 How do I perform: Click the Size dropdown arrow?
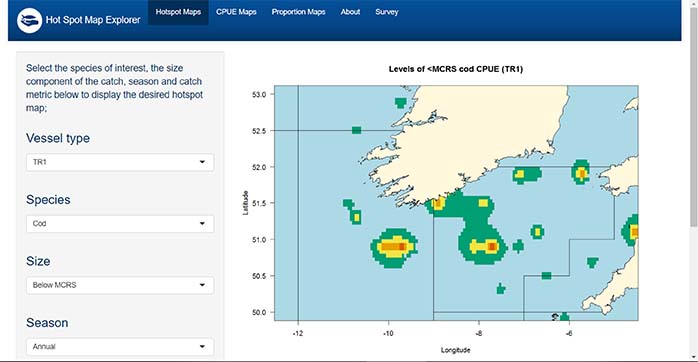202,285
